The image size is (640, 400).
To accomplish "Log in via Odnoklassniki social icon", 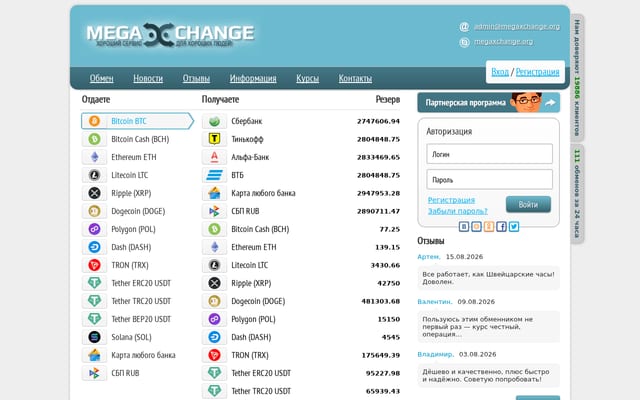I will point(489,227).
